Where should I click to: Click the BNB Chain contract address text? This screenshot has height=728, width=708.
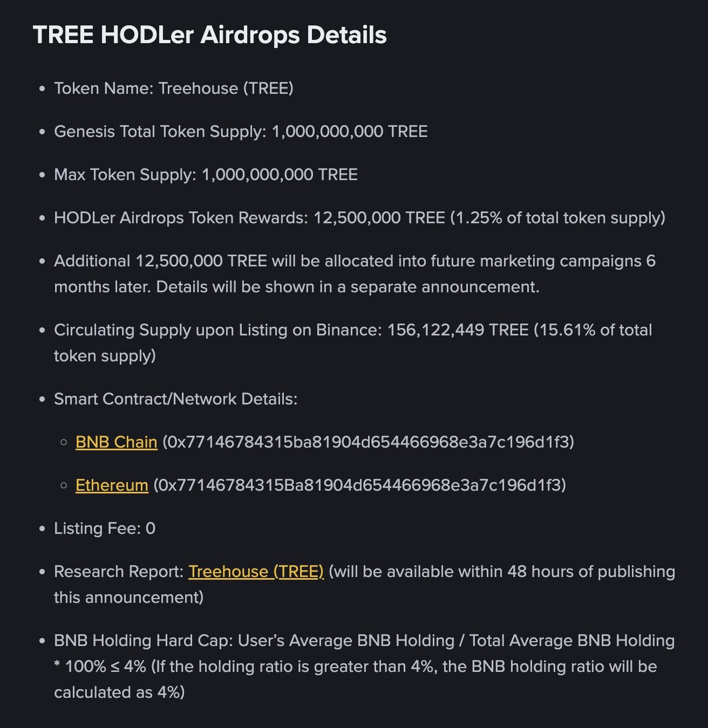(x=368, y=442)
